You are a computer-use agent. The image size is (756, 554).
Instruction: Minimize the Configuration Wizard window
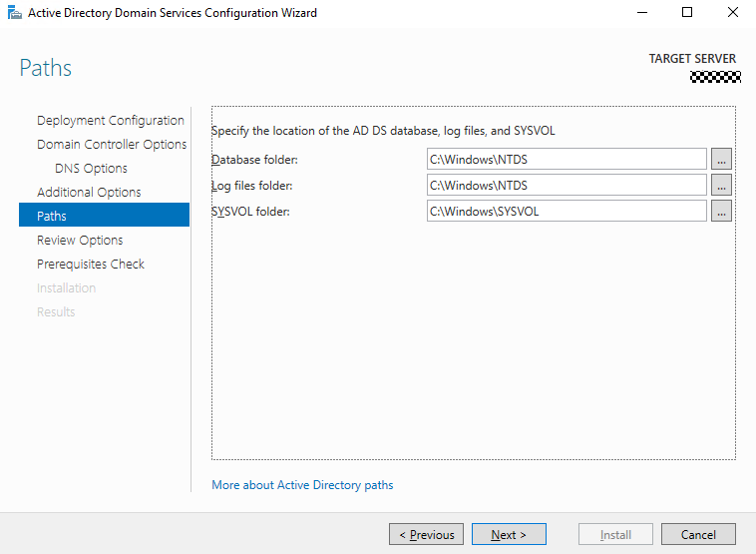pyautogui.click(x=642, y=13)
